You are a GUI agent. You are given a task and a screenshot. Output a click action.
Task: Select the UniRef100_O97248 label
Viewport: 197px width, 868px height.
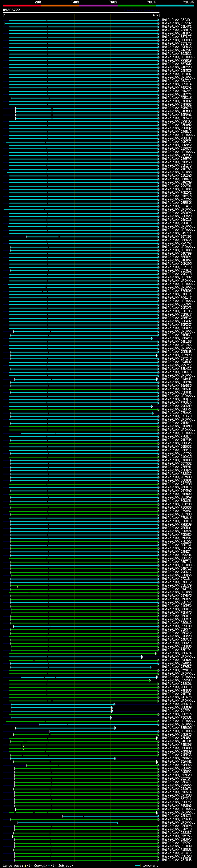176,358
